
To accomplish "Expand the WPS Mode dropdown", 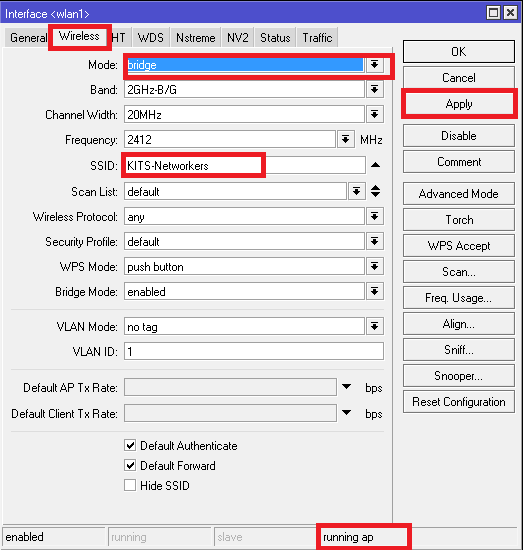I will (x=375, y=267).
